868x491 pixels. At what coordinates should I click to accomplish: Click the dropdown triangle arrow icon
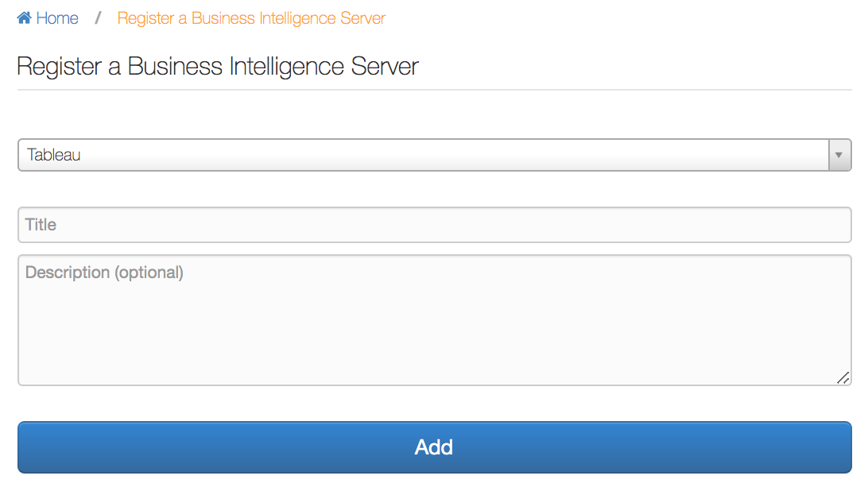click(x=839, y=155)
